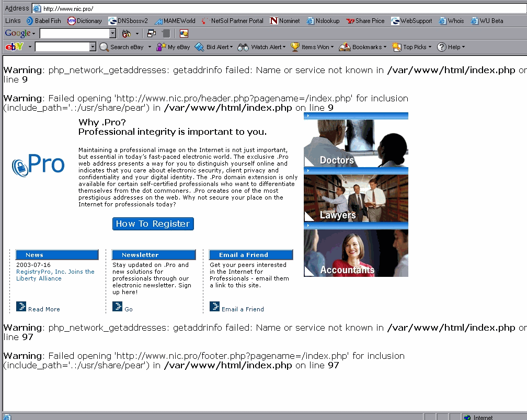Screen dimensions: 527x420
Task: Click the page icon in the address bar
Action: 37,8
